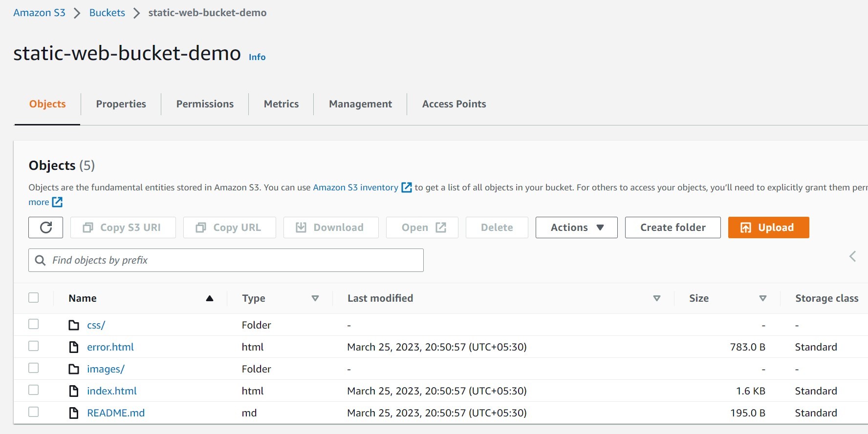Viewport: 868px width, 434px height.
Task: Click the external link icon beside 'more'
Action: click(x=57, y=202)
